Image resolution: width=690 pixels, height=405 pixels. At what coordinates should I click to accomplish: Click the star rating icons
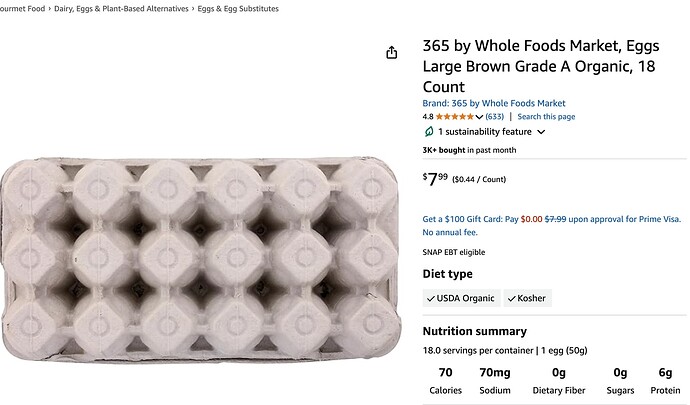455,117
